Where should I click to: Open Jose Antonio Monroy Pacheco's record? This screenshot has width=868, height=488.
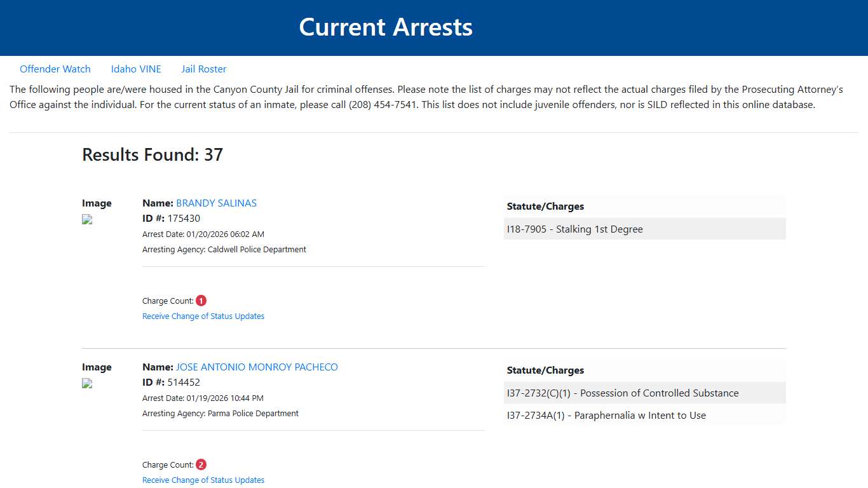click(257, 367)
